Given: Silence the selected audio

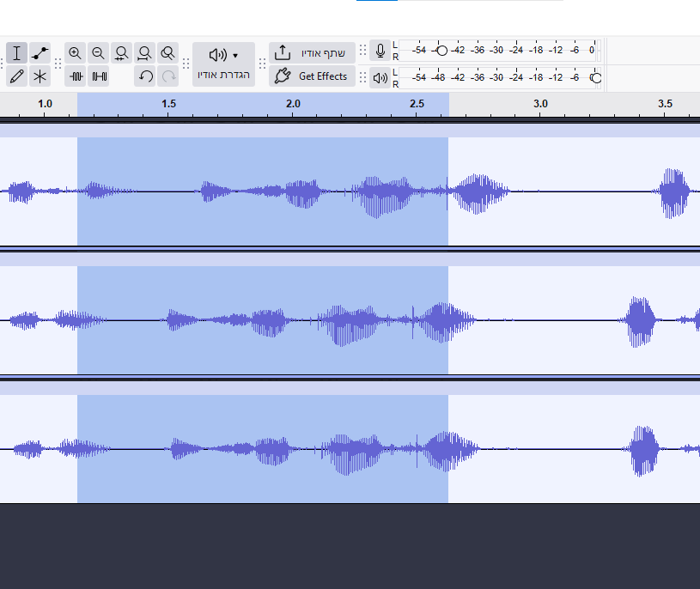Looking at the screenshot, I should [x=100, y=76].
